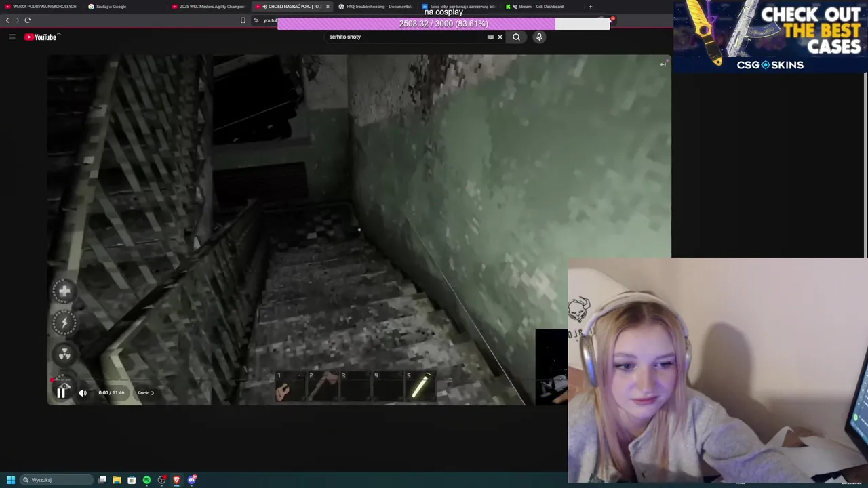Viewport: 868px width, 488px height.
Task: Click the miniplayer icon at video corner
Action: [x=663, y=64]
